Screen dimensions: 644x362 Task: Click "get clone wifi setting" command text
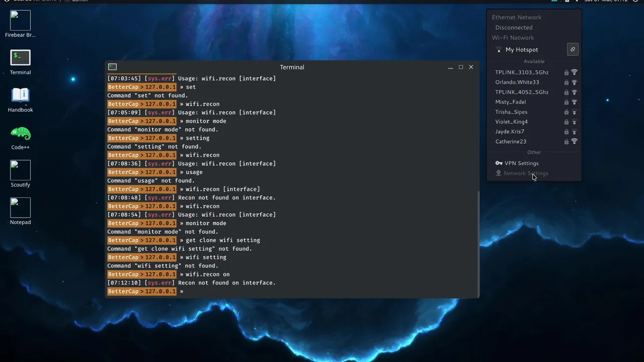point(223,240)
